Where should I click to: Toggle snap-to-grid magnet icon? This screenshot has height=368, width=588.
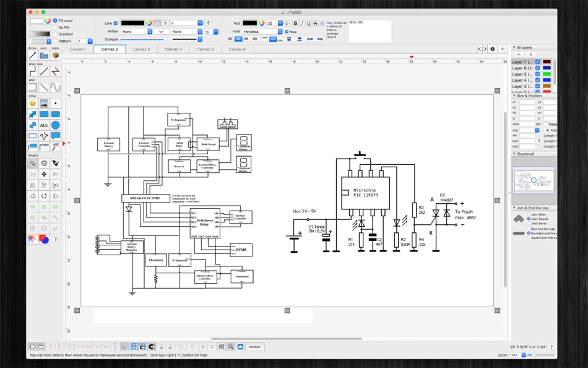pos(143,346)
